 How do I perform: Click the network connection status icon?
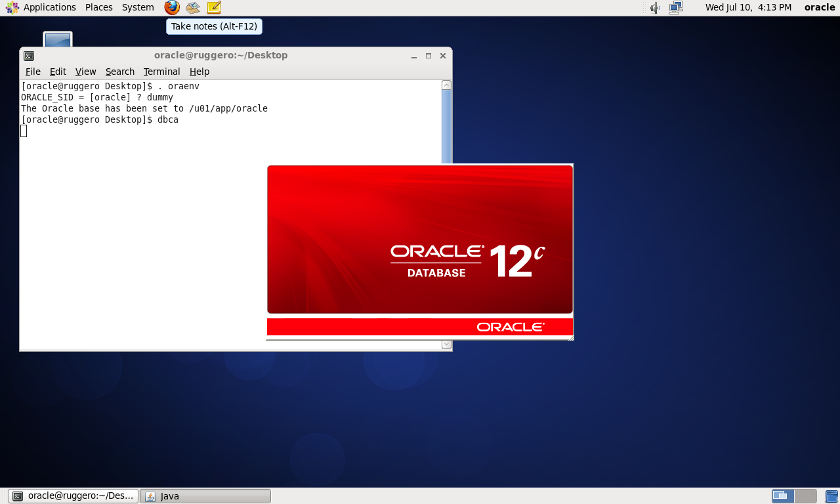pyautogui.click(x=675, y=7)
